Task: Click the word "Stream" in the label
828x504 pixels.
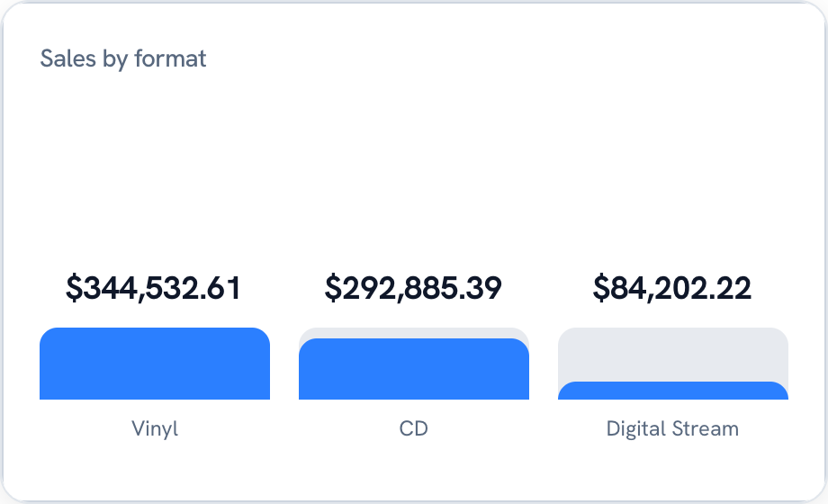Action: point(706,428)
